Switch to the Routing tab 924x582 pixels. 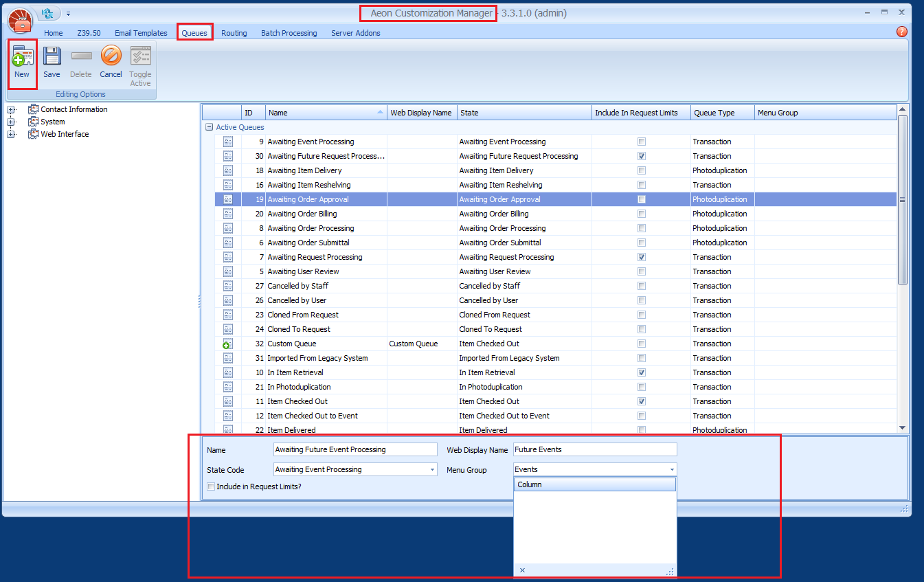click(234, 32)
